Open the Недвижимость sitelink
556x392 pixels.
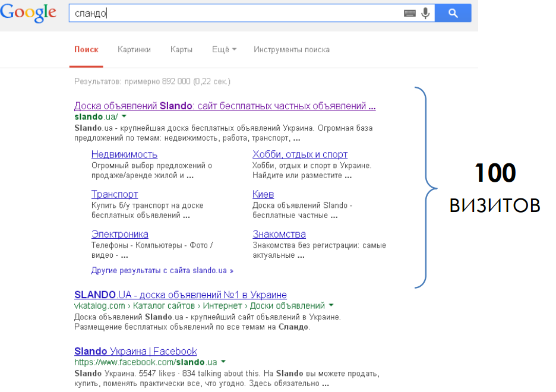coord(125,154)
